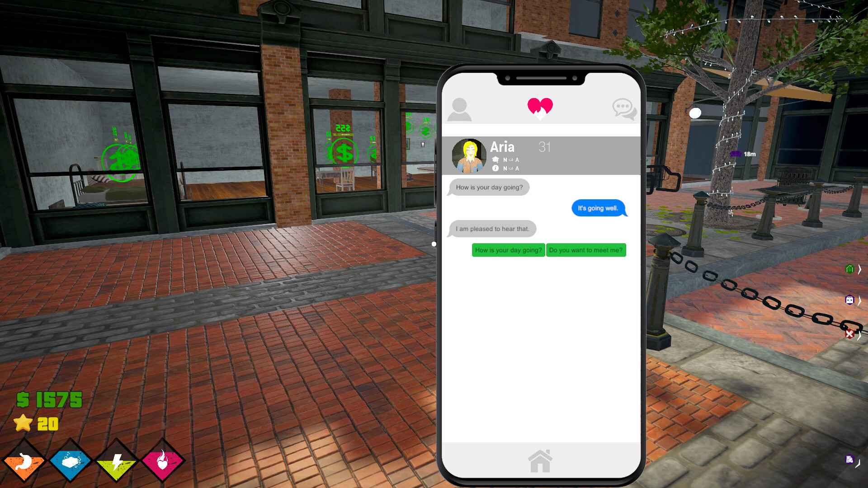Select 'How is your day going?' reply button

(508, 250)
